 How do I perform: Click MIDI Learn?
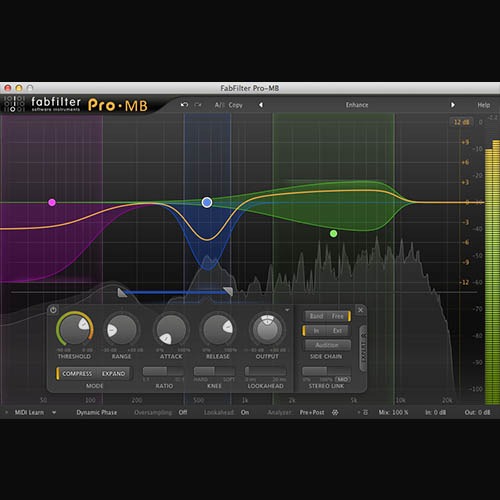coord(29,412)
